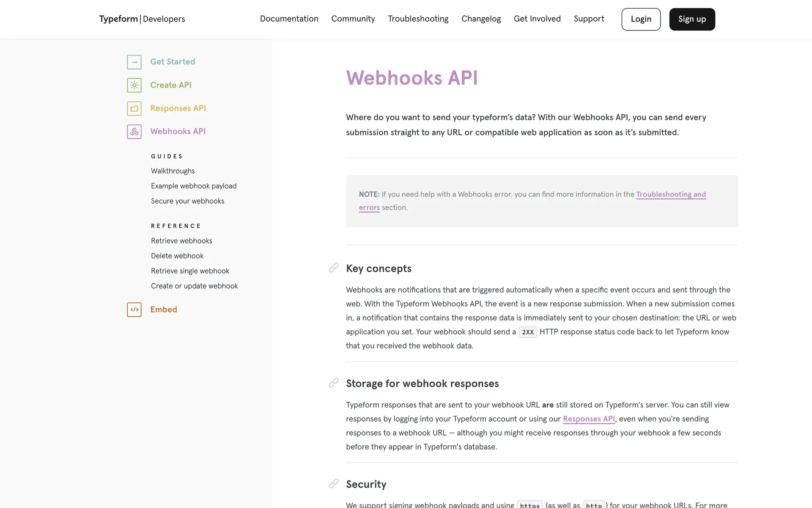Click anchor link icon next to Security
Viewport: 812px width, 508px height.
[x=334, y=484]
